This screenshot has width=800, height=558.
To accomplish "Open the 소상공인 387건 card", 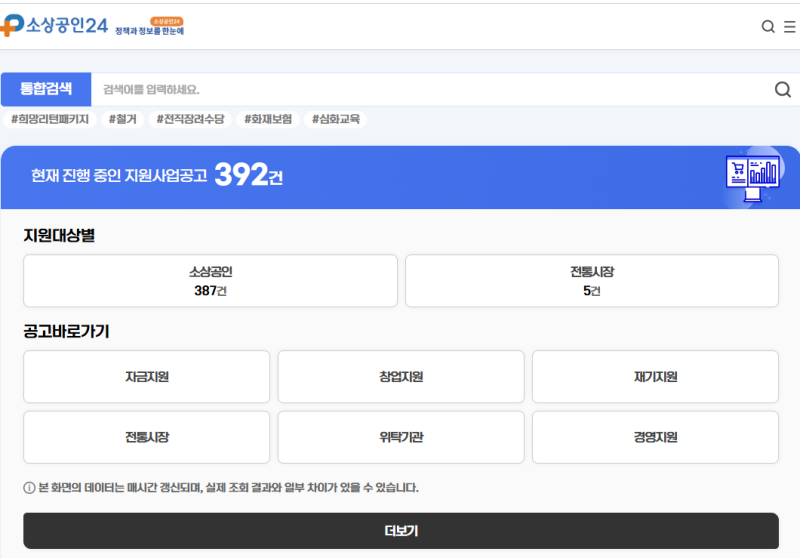I will (x=210, y=281).
